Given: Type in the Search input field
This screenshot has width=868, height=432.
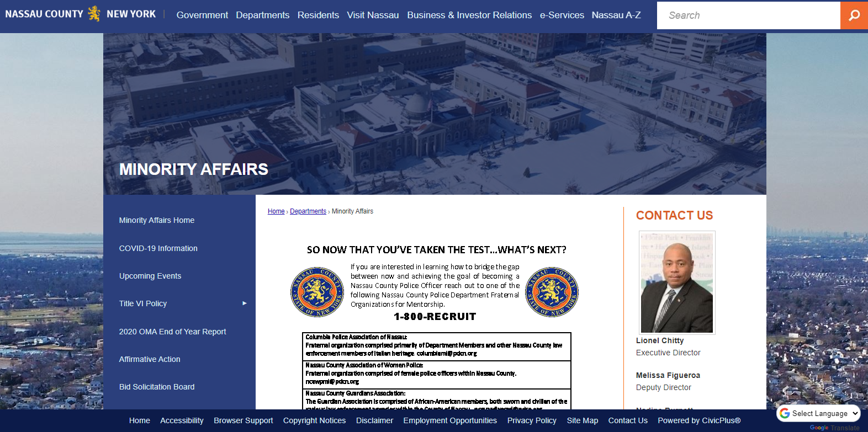Looking at the screenshot, I should (748, 15).
